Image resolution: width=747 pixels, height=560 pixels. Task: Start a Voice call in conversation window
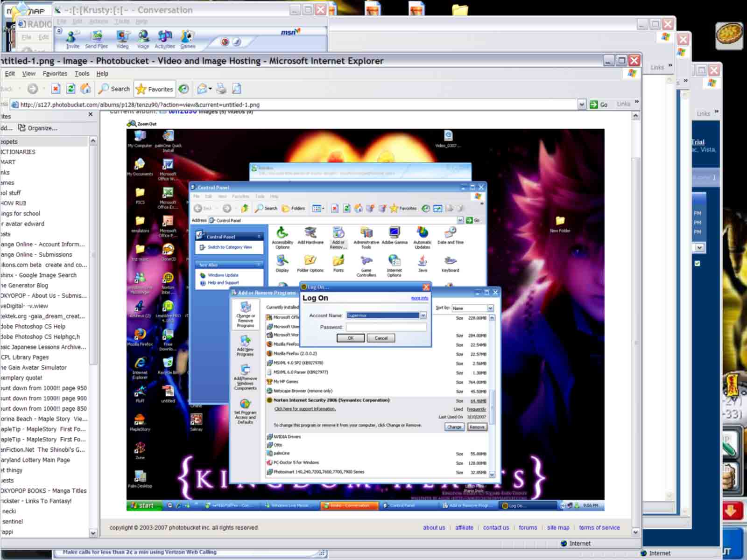(143, 39)
